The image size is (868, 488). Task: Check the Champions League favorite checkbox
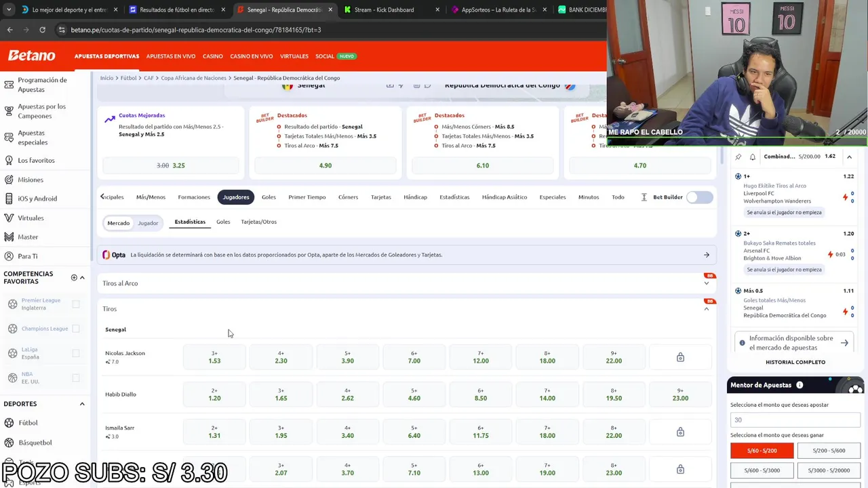click(x=76, y=329)
